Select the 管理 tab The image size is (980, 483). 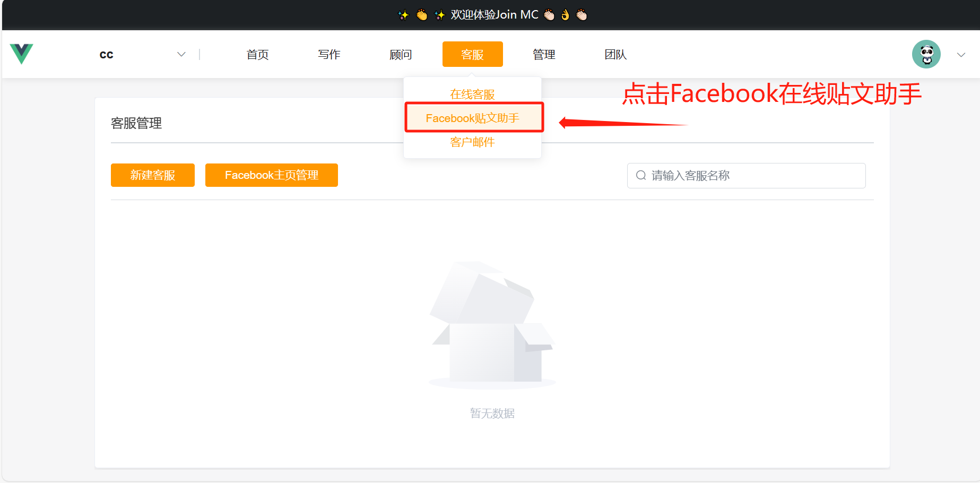[x=544, y=55]
